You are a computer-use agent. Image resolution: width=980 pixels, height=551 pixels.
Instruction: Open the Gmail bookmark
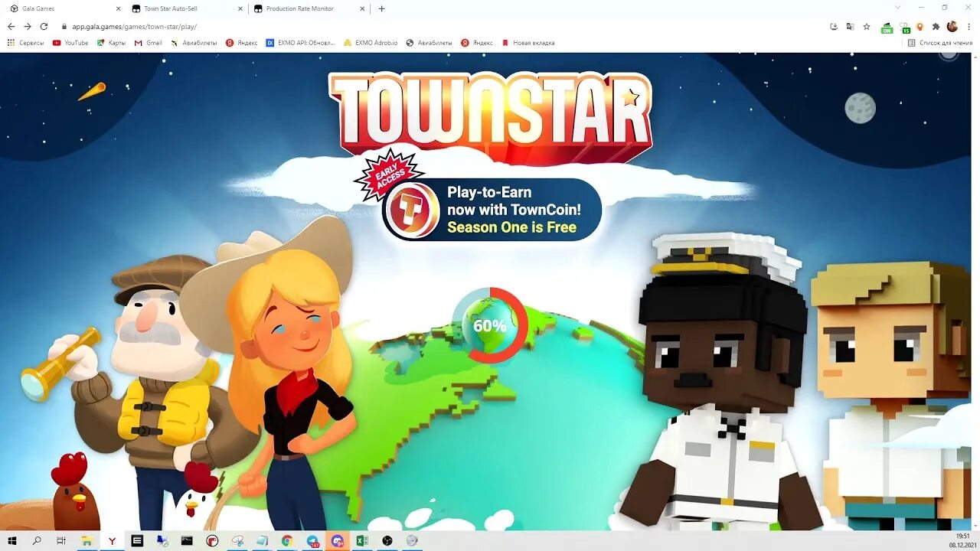click(x=149, y=43)
